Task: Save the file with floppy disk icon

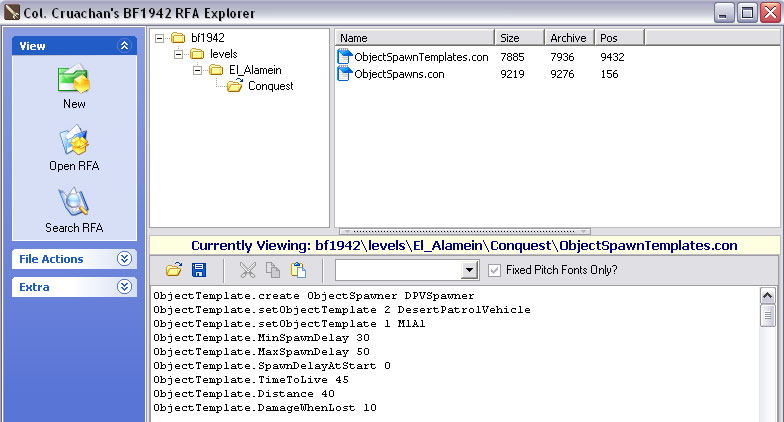Action: (199, 270)
